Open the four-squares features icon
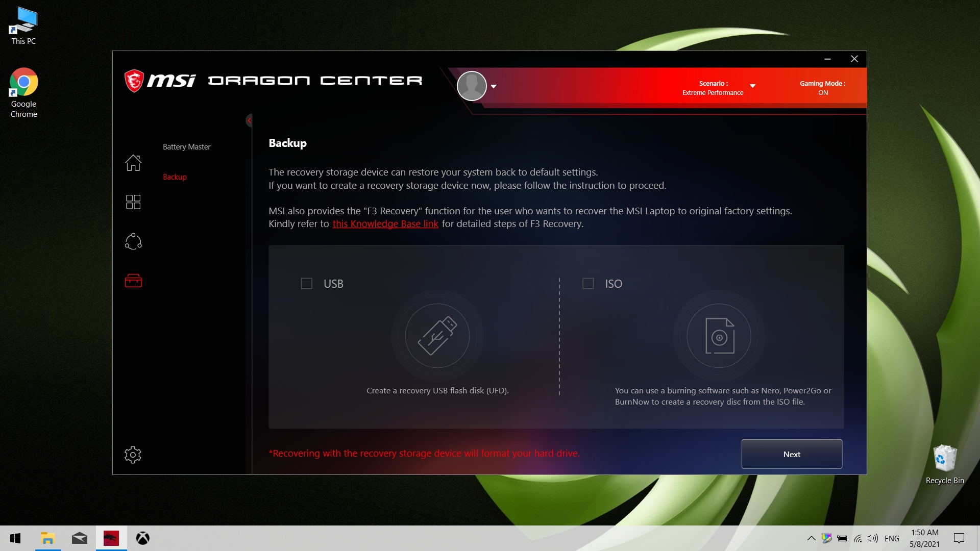 tap(133, 202)
